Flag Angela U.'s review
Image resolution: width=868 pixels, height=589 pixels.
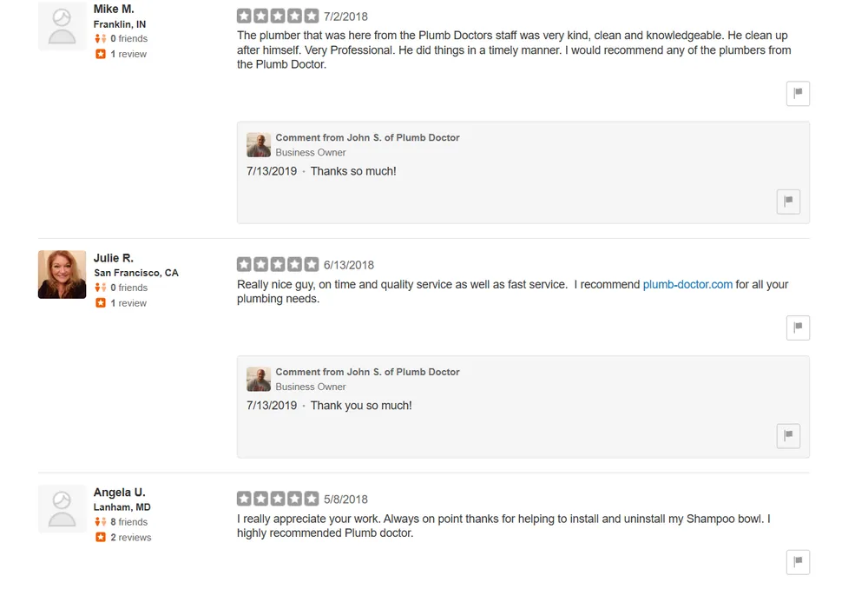(x=798, y=561)
